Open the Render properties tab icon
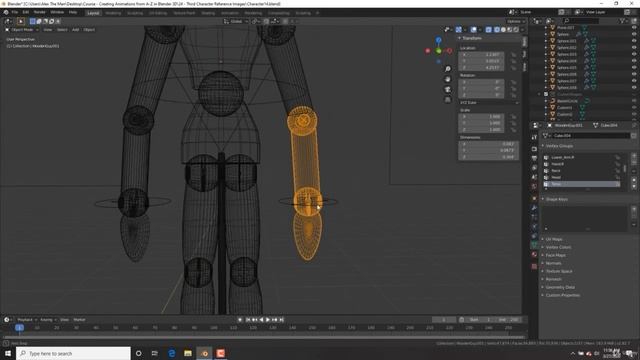Viewport: 640px width, 360px height. (534, 149)
